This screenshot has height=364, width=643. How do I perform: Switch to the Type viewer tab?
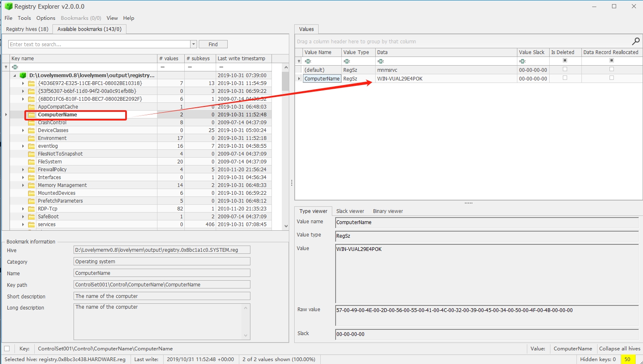(x=313, y=211)
